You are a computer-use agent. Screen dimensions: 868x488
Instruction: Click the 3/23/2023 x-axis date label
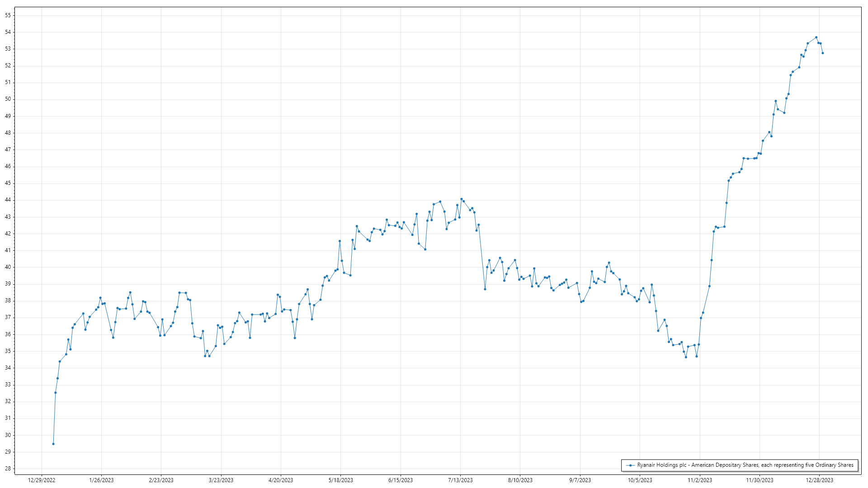221,480
